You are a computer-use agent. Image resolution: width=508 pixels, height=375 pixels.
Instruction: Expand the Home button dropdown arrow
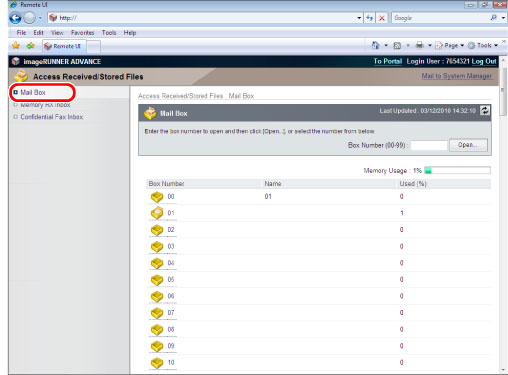[386, 45]
